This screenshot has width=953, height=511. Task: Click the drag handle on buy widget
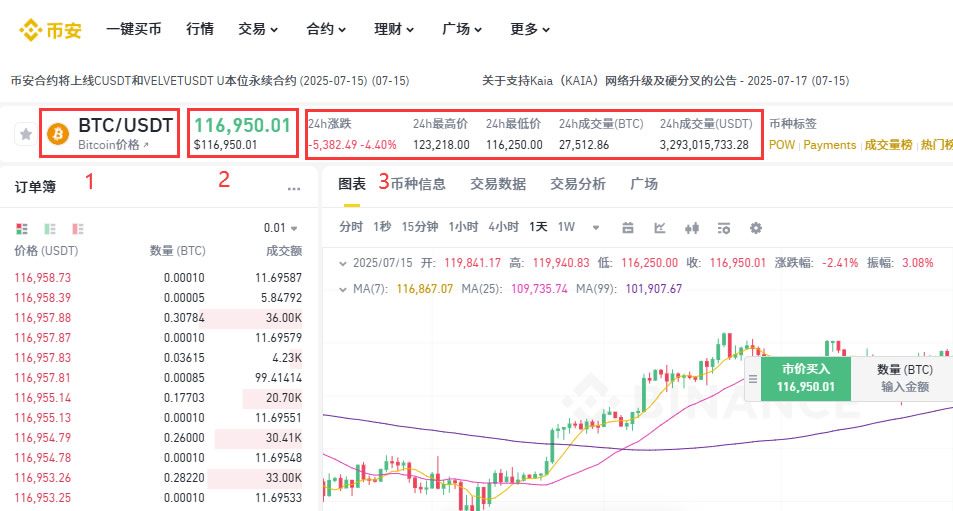point(752,379)
